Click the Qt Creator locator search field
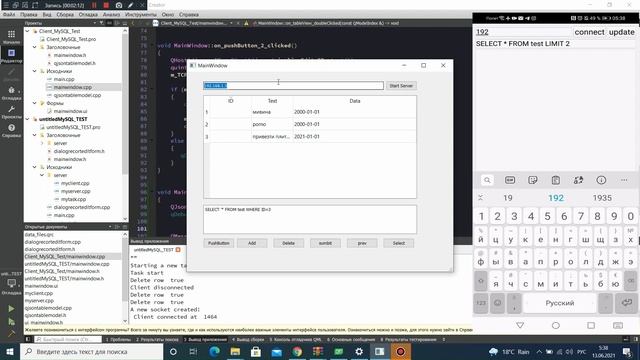Image resolution: width=640 pixels, height=360 pixels. [68, 339]
